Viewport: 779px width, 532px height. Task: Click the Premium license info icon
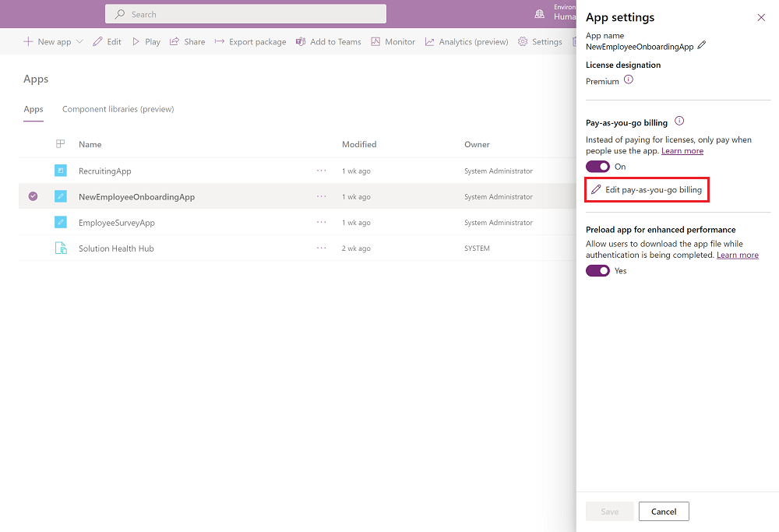(x=629, y=81)
